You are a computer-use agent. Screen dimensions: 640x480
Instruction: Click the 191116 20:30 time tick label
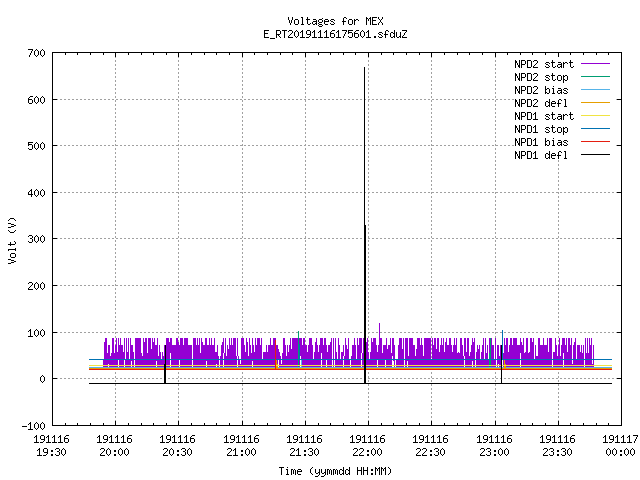(x=178, y=446)
